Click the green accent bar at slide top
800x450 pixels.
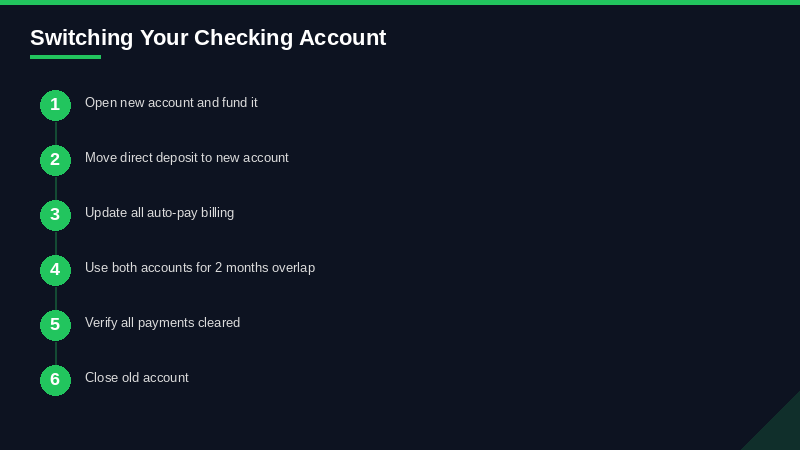(x=400, y=2)
